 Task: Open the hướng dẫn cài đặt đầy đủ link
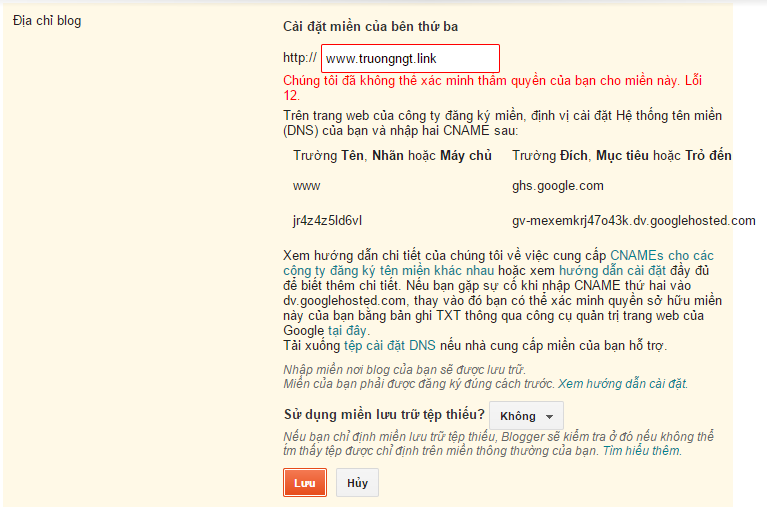[612, 270]
